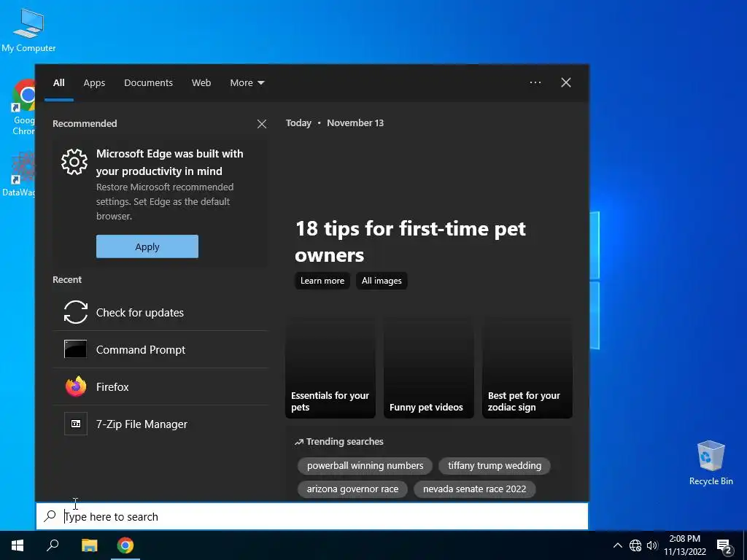
Task: Click the Apply button for Edge settings
Action: 147,246
